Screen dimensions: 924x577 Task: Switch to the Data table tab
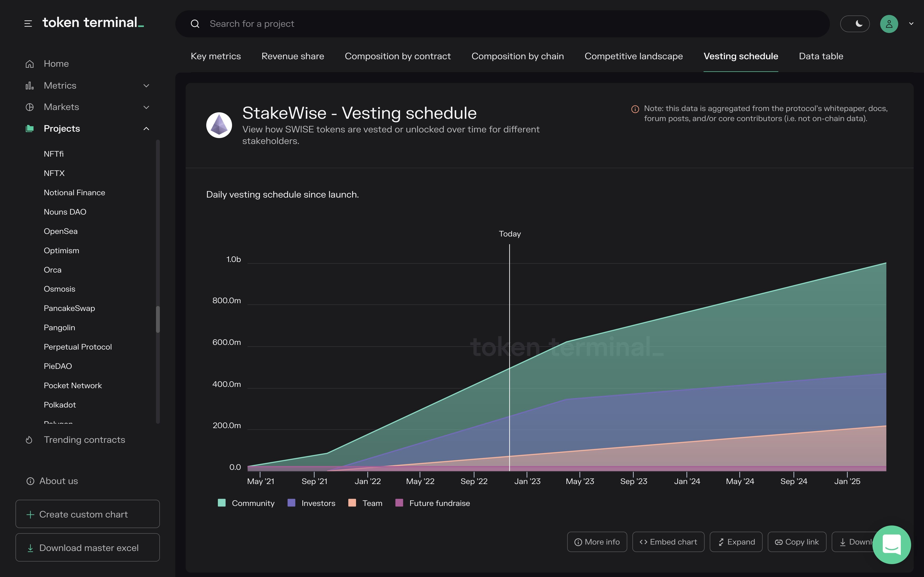pyautogui.click(x=821, y=56)
